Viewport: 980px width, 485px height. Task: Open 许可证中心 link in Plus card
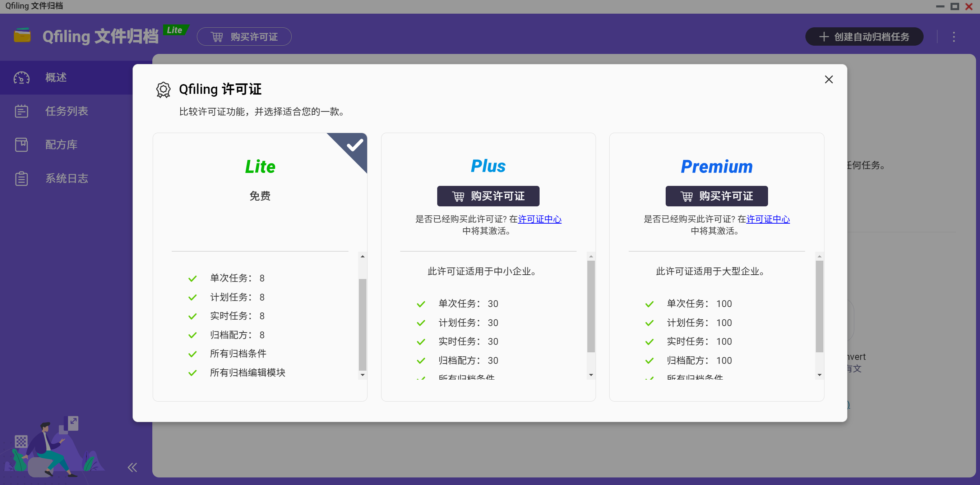click(x=539, y=219)
